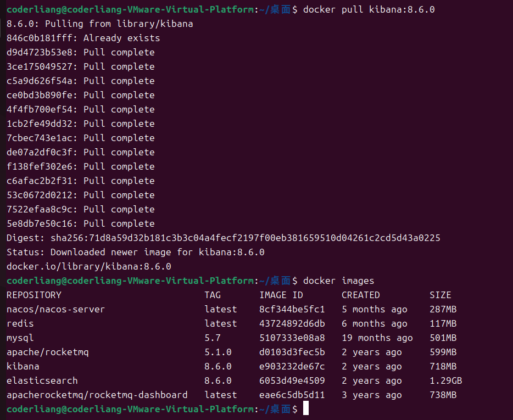Select the 'Status: Downloaded newer image' line

click(136, 252)
